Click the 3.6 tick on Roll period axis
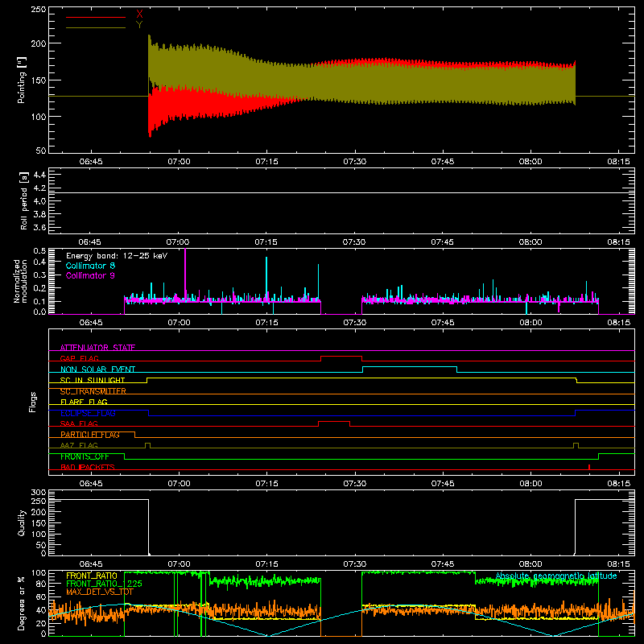Screen dimensions: 644x644 (x=39, y=228)
